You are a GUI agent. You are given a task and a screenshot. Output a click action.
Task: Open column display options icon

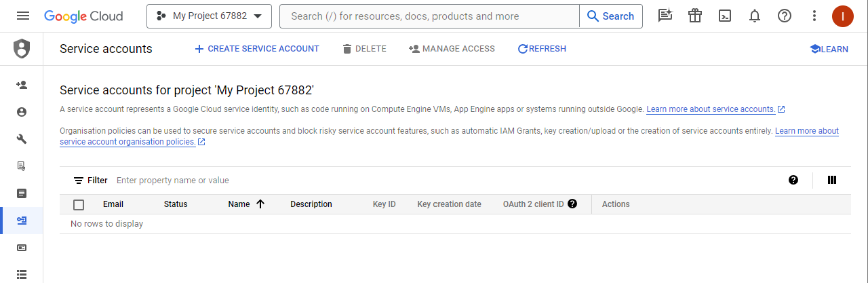coord(832,180)
